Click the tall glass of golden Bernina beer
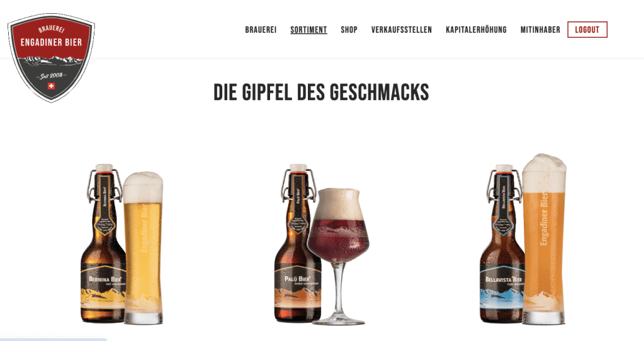This screenshot has height=341, width=644. [144, 248]
